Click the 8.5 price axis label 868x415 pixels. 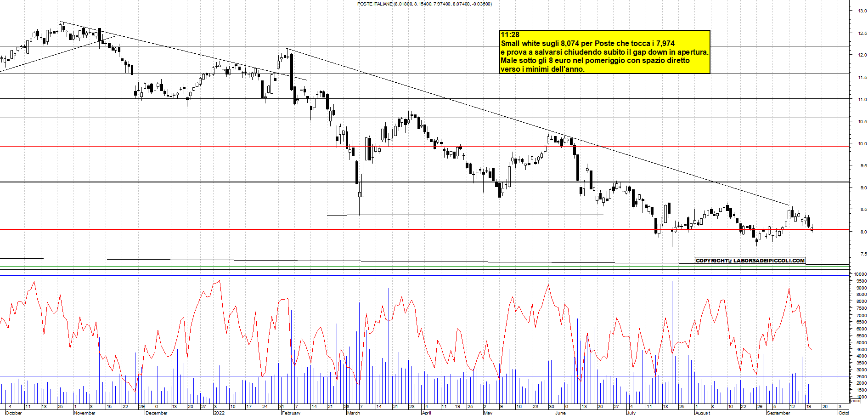point(863,210)
